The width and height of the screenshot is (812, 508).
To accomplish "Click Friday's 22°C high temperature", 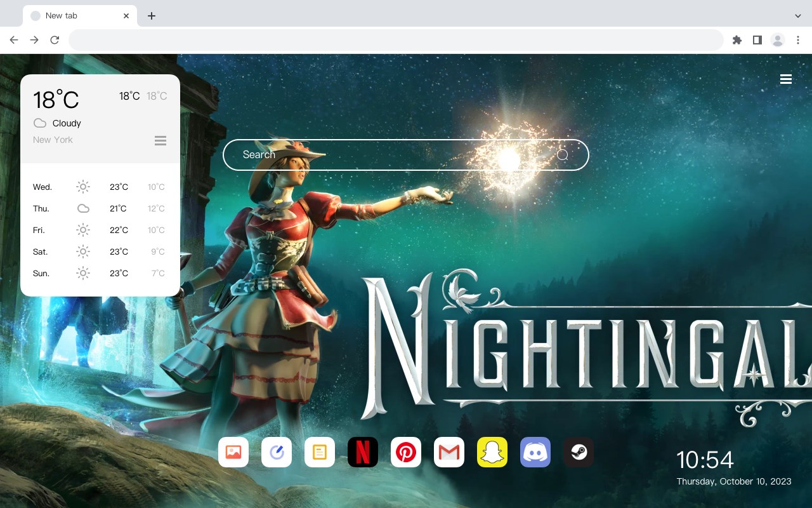I will (119, 230).
